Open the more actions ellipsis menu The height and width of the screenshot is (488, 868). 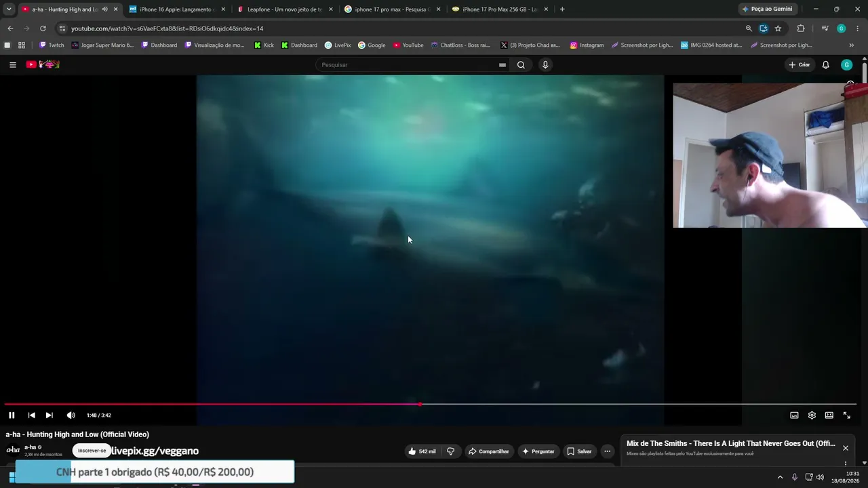coord(607,451)
